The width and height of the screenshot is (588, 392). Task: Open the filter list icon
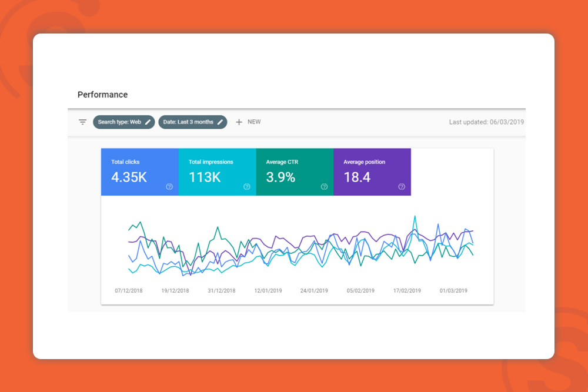point(82,122)
